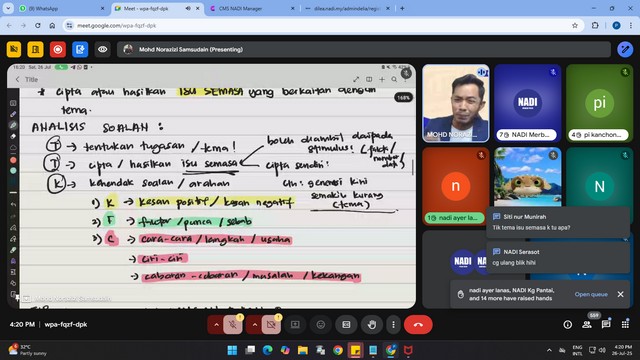
Task: Open the chat panel icon
Action: pos(606,324)
